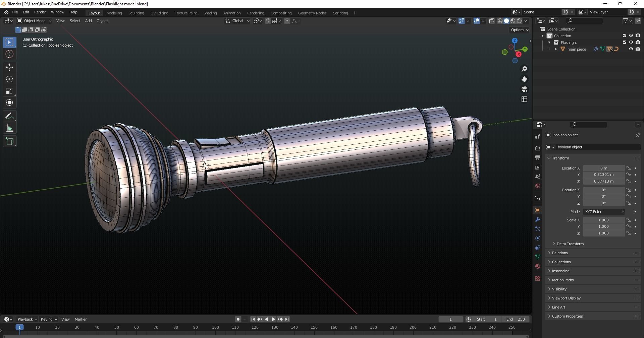Click the Location Y value field
The image size is (644, 338).
[604, 175]
